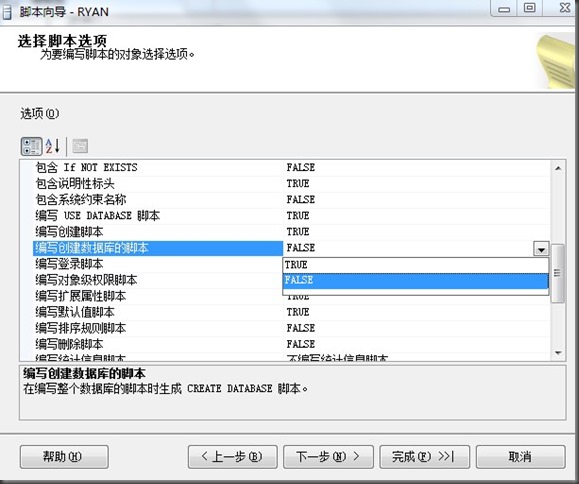This screenshot has height=484, width=579.
Task: Click TRUE value of 包含说明性标头
Action: pos(298,183)
